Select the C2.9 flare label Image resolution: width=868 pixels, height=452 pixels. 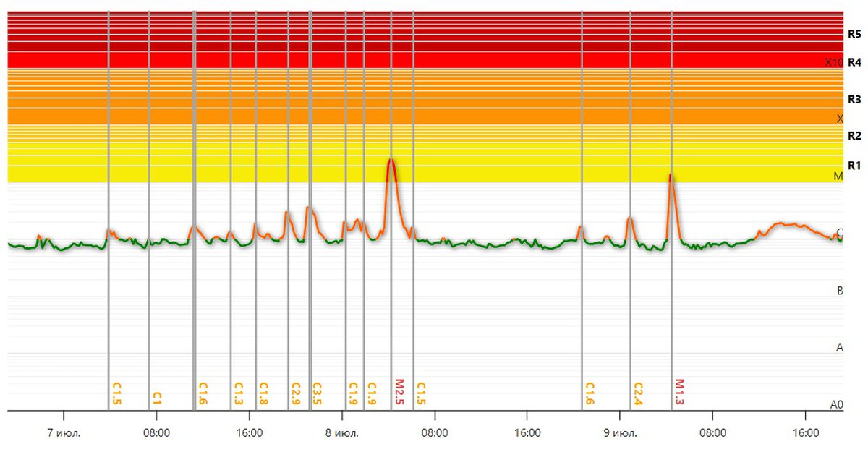click(295, 393)
